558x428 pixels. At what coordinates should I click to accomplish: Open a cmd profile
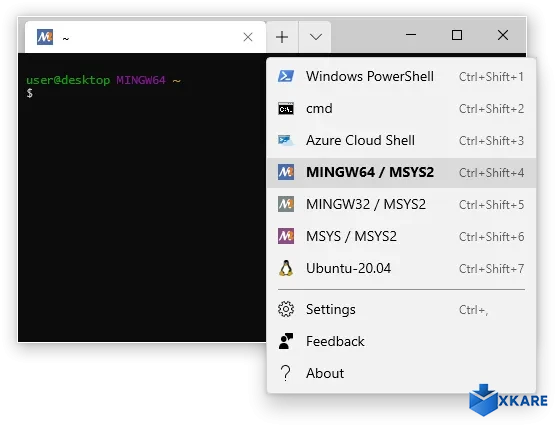coord(401,109)
